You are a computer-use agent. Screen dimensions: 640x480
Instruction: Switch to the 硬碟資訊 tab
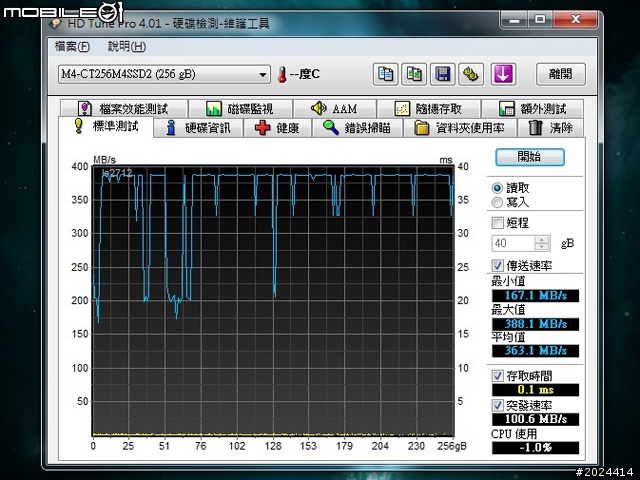click(x=198, y=128)
